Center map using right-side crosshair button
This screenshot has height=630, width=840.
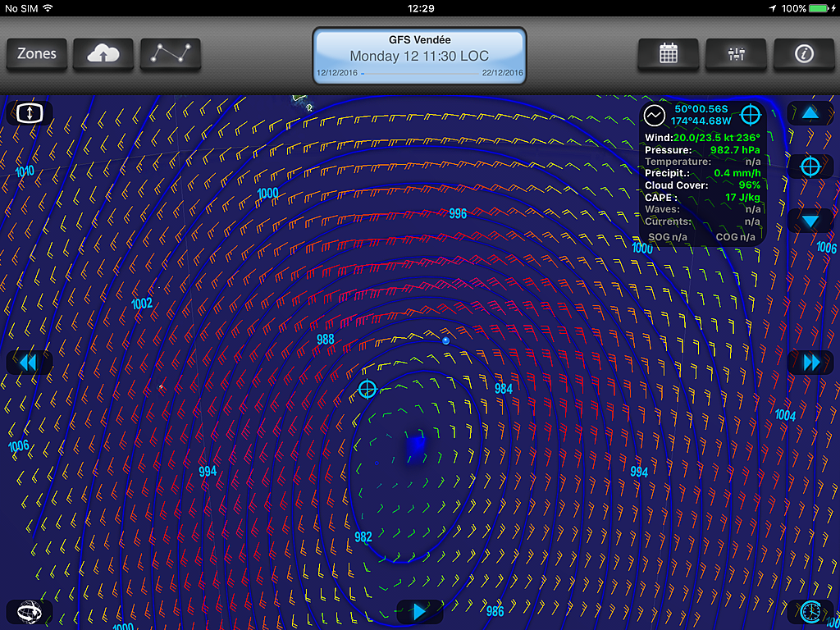tap(810, 167)
